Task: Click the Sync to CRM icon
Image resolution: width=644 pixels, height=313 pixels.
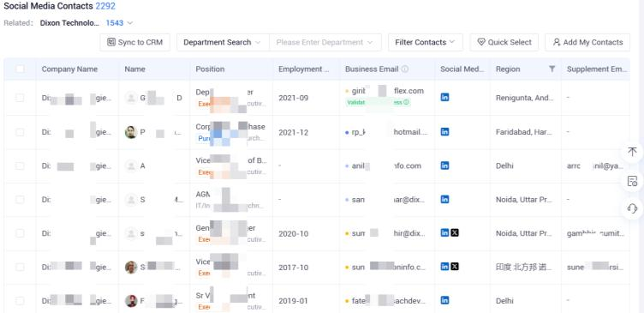Action: click(110, 42)
